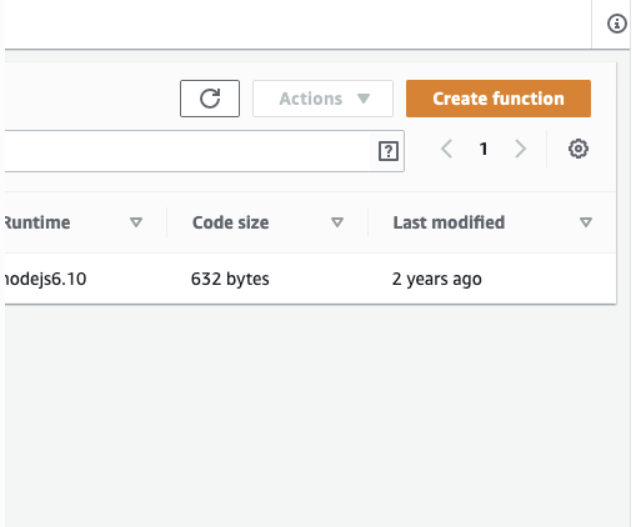Sort by Runtime using its triangle
The width and height of the screenshot is (632, 527).
tap(136, 222)
